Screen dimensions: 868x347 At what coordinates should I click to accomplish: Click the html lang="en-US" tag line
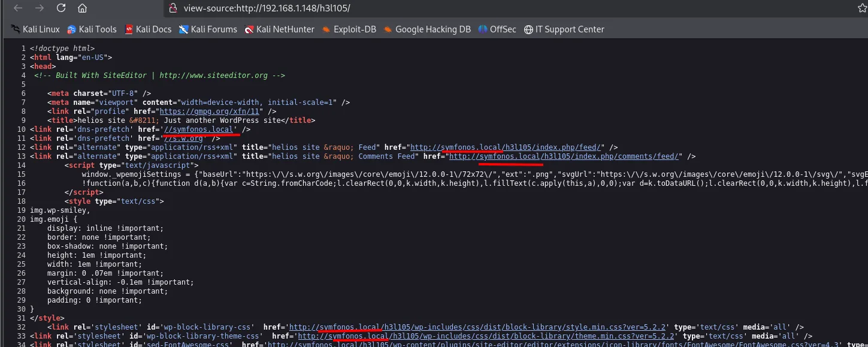point(71,58)
